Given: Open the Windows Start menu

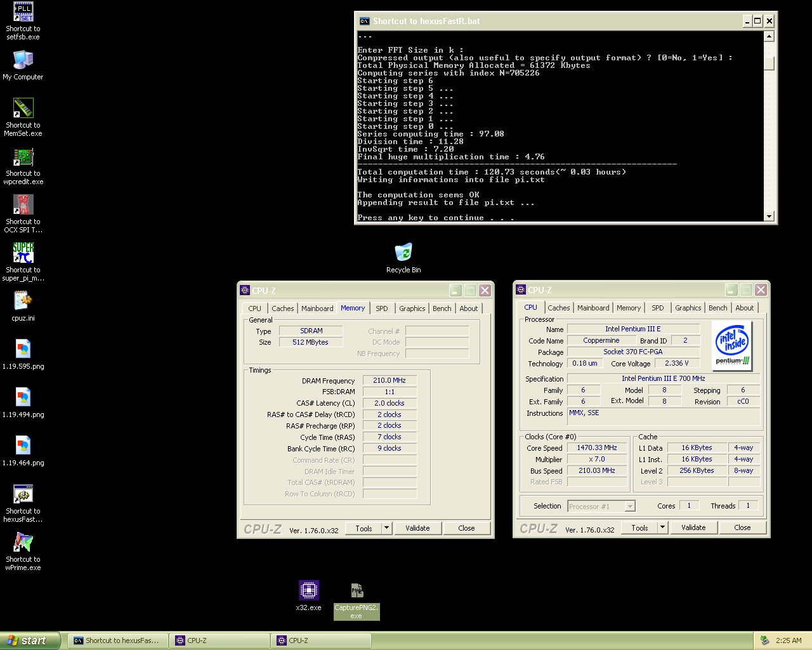Looking at the screenshot, I should pyautogui.click(x=30, y=640).
